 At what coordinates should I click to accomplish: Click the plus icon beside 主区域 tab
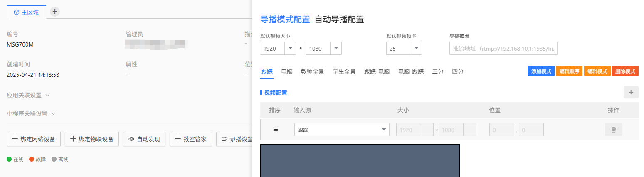55,12
